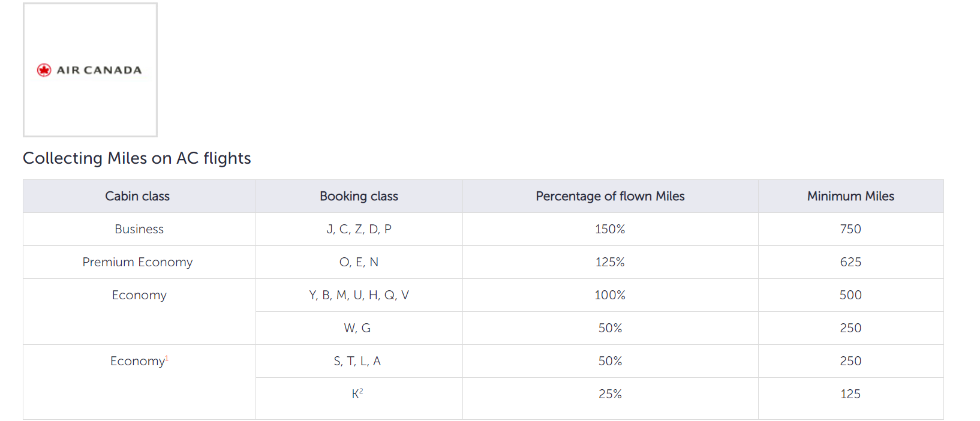Click the 750 minimum miles value

pyautogui.click(x=850, y=229)
